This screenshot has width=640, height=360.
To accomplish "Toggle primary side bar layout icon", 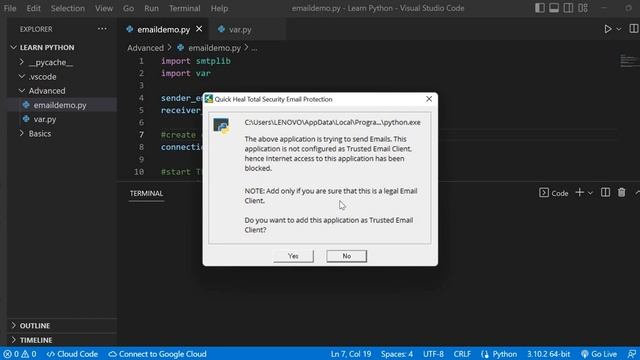I will coord(540,8).
